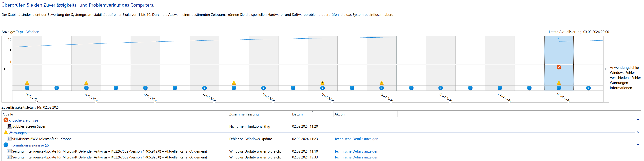
Task: Open Technische Details for Defender update 1.405.925.0
Action: coord(356,157)
